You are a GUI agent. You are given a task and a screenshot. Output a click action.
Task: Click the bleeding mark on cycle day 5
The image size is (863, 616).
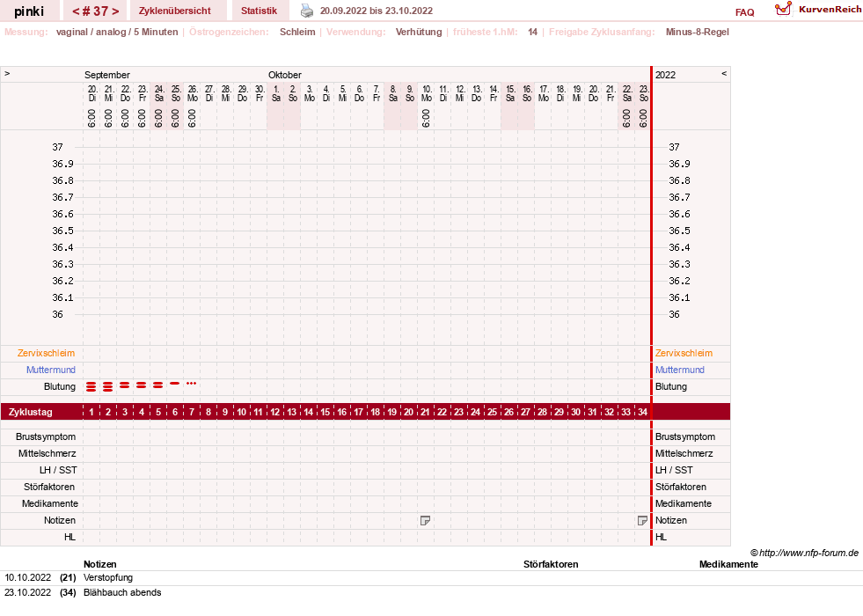pos(158,385)
